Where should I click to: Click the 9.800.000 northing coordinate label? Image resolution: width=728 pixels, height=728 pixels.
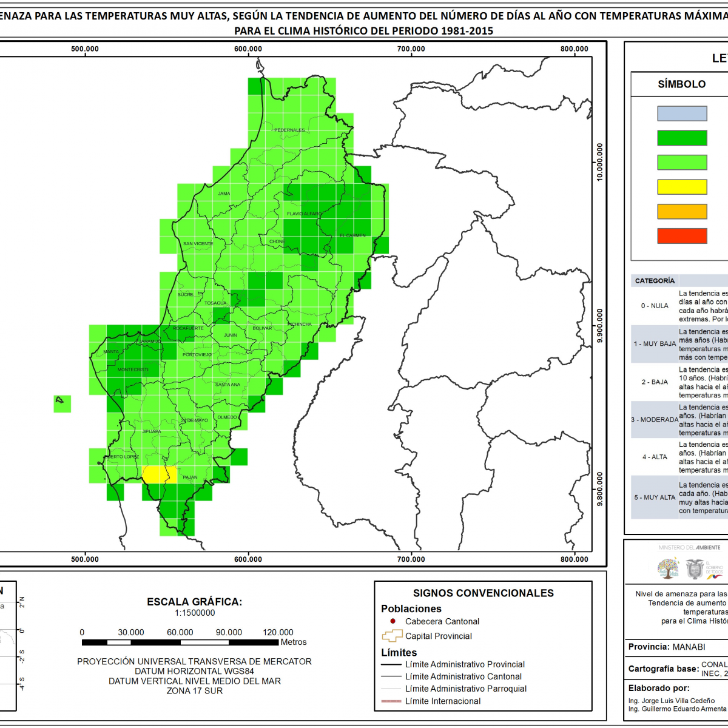(600, 490)
